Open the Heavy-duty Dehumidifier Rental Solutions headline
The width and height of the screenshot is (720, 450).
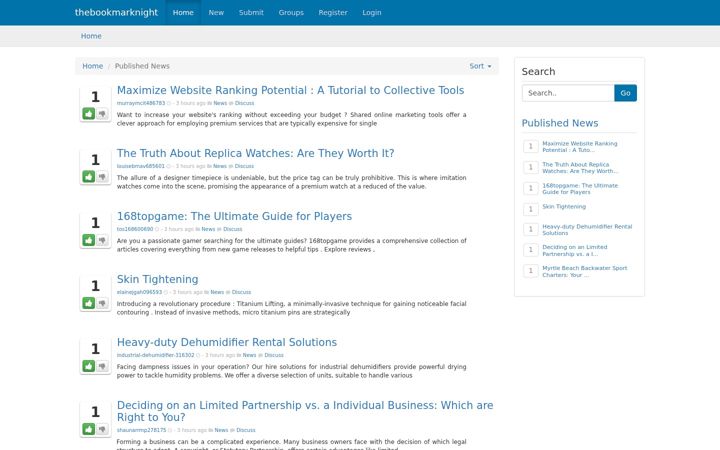[x=227, y=342]
